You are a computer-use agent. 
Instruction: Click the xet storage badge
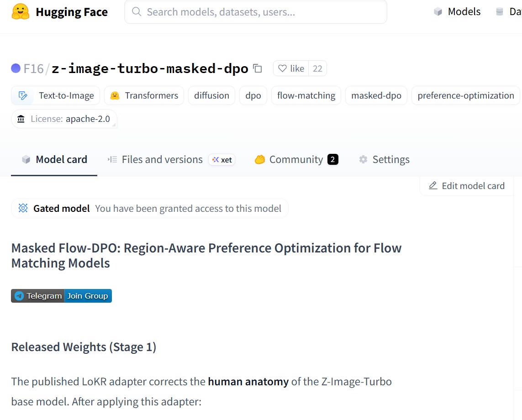pyautogui.click(x=222, y=160)
